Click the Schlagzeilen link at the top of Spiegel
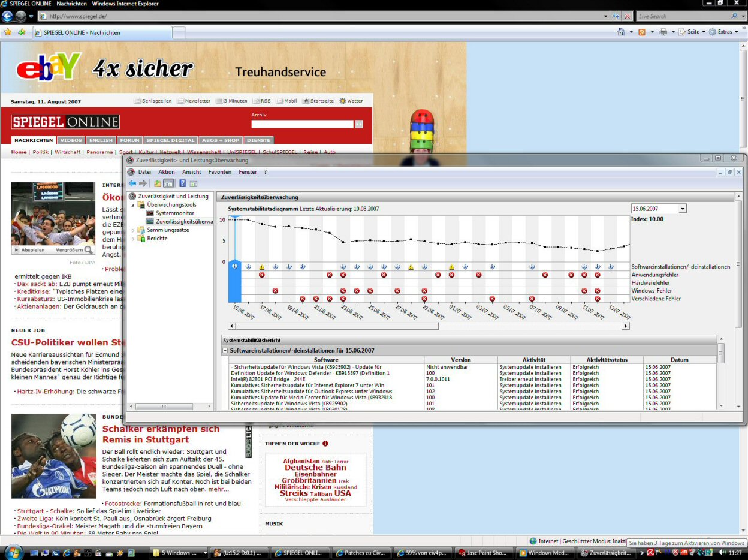The image size is (748, 560). (x=153, y=101)
